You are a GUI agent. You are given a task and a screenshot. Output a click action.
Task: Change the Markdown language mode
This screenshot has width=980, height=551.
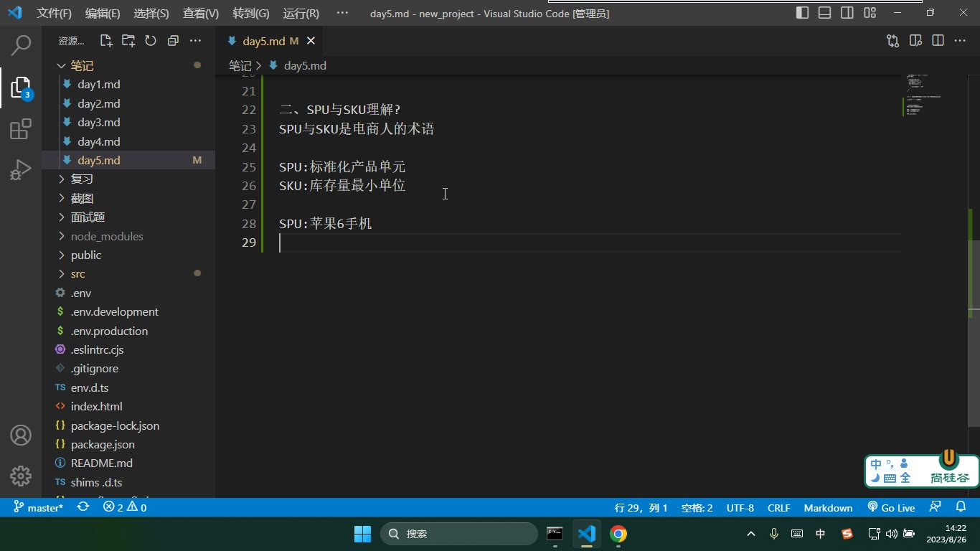coord(828,507)
